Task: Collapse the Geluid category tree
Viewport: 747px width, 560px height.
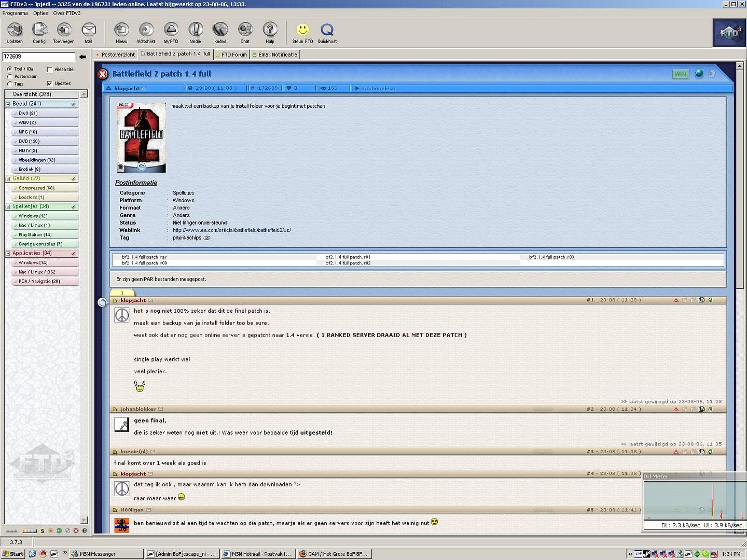Action: click(x=8, y=178)
